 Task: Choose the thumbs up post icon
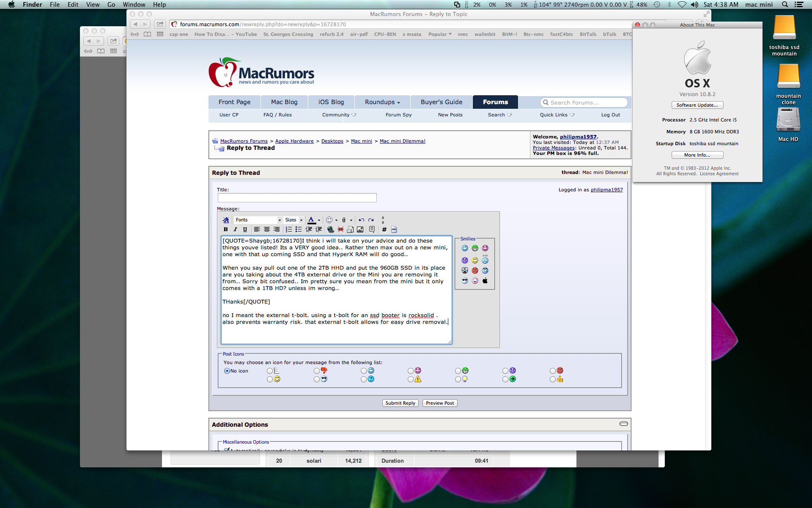pyautogui.click(x=553, y=380)
